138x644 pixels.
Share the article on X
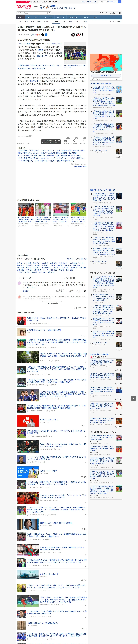(x=43, y=35)
